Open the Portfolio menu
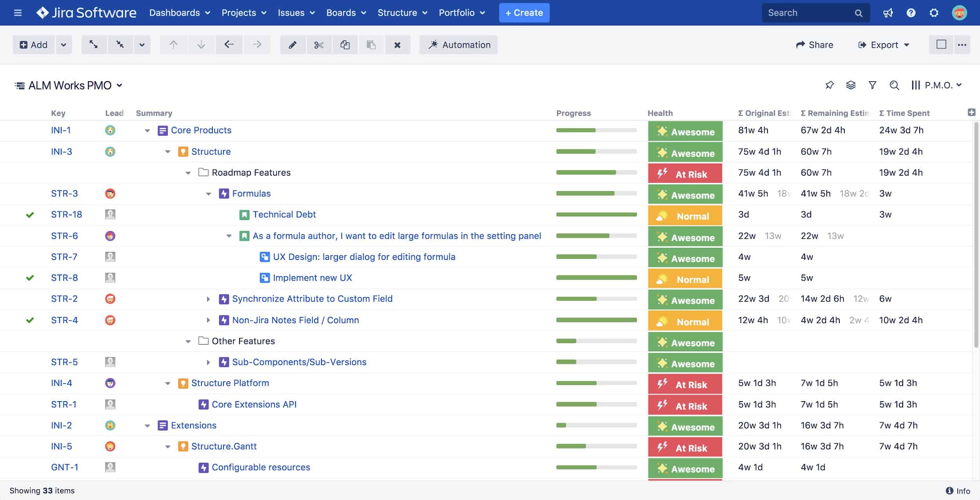Viewport: 980px width, 500px height. 462,13
